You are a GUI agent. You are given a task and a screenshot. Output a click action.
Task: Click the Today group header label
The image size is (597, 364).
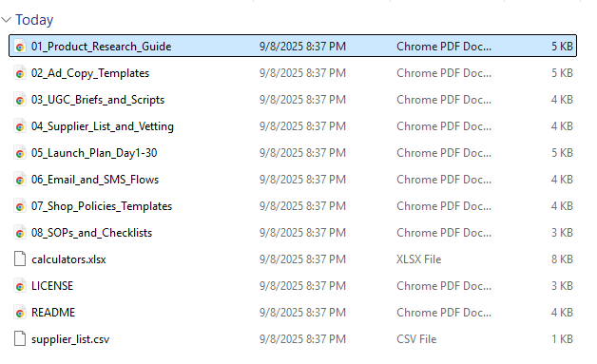pyautogui.click(x=34, y=20)
